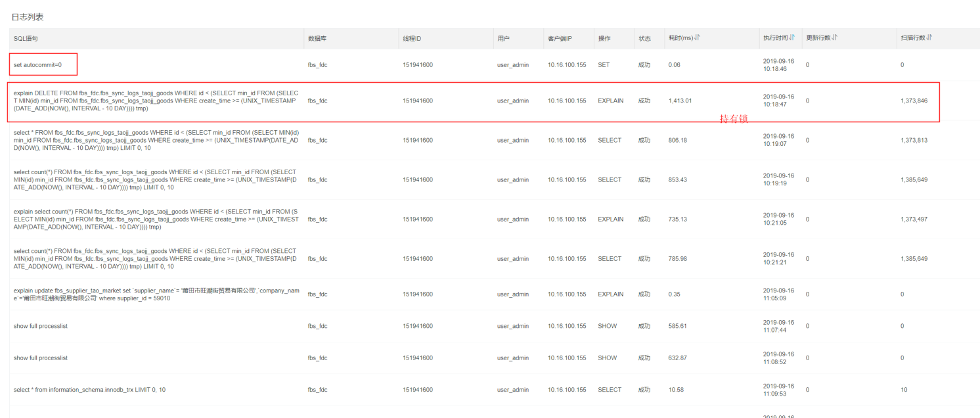Screen dimensions: 980x418
Task: Click the explain update fbs_supplier_tao_market statement
Action: [x=156, y=294]
